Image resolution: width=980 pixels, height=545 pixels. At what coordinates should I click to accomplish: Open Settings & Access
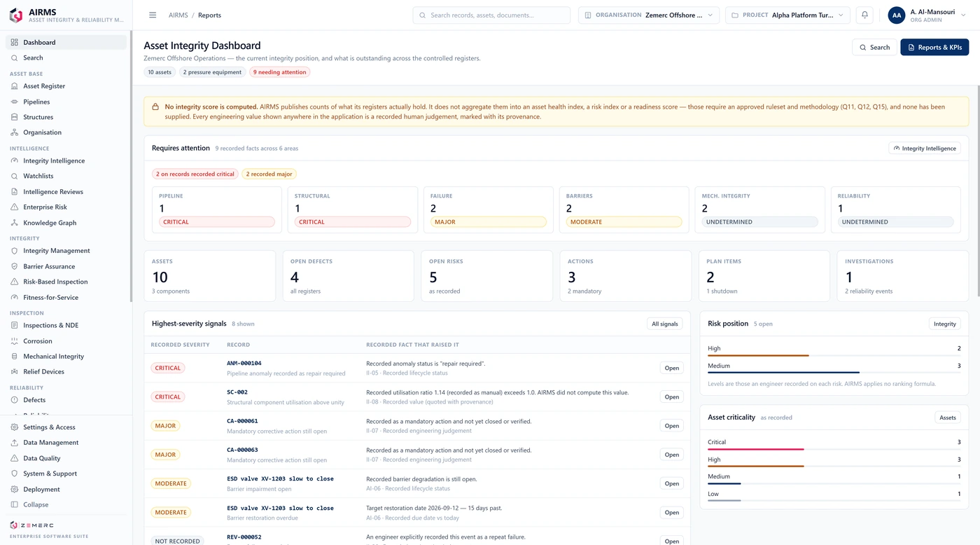pyautogui.click(x=66, y=427)
